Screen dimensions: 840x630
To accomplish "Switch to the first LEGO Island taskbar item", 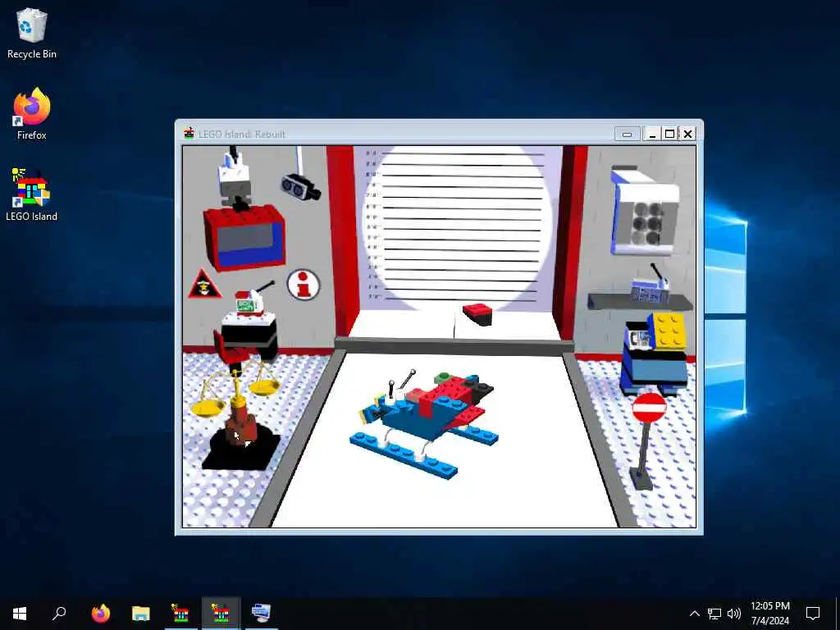I will tap(180, 614).
